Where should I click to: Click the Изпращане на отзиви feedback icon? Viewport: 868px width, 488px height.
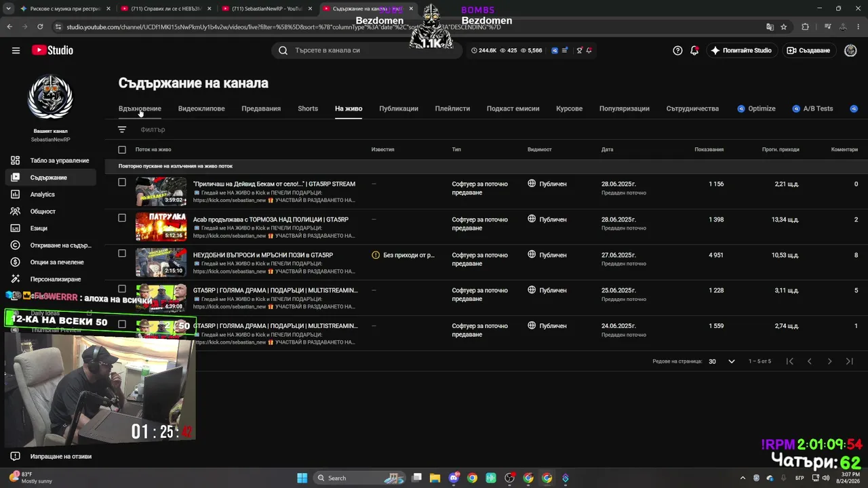click(15, 456)
